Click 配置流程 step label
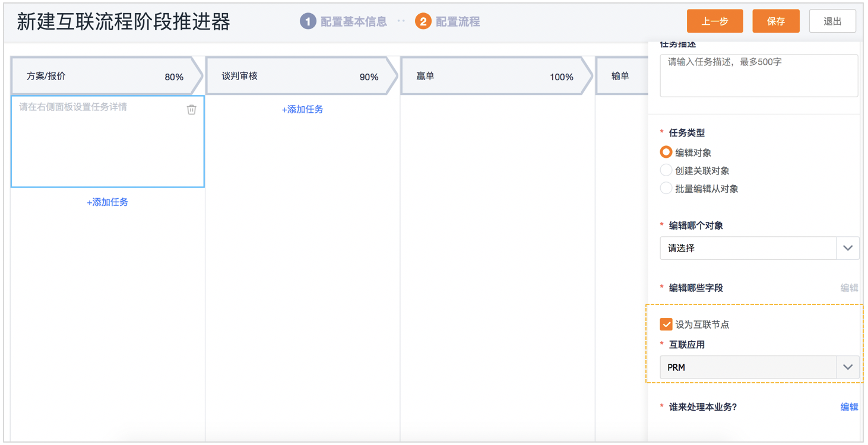Viewport: 868px width, 445px height. click(458, 21)
